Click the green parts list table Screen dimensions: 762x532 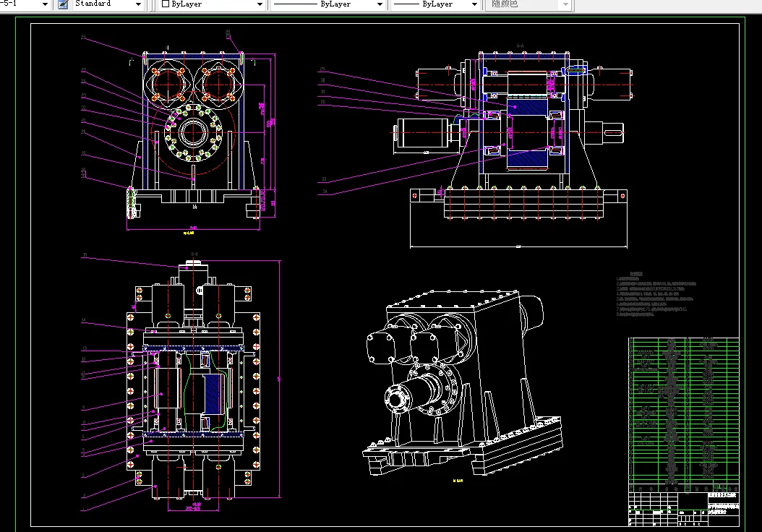(x=683, y=413)
